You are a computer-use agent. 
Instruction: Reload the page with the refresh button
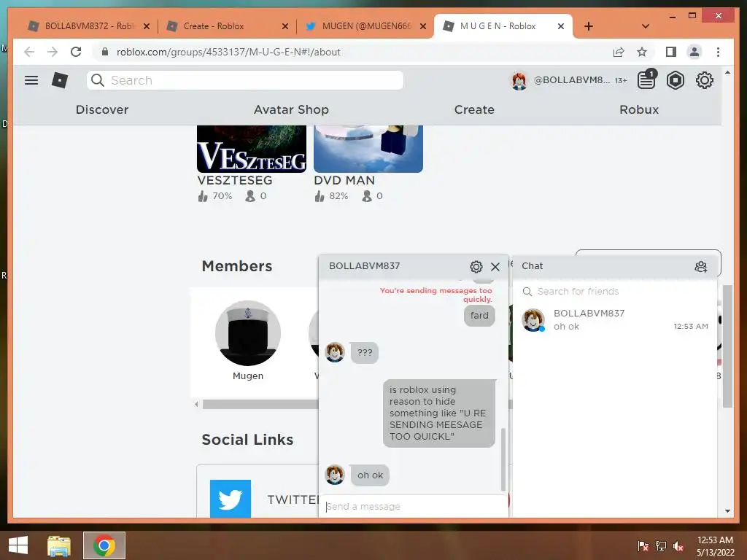pyautogui.click(x=76, y=52)
